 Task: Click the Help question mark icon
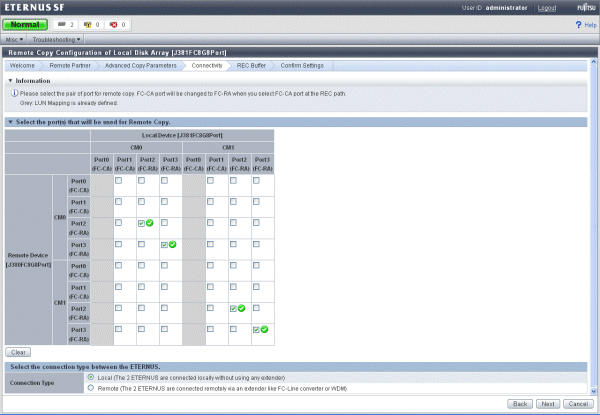[579, 25]
